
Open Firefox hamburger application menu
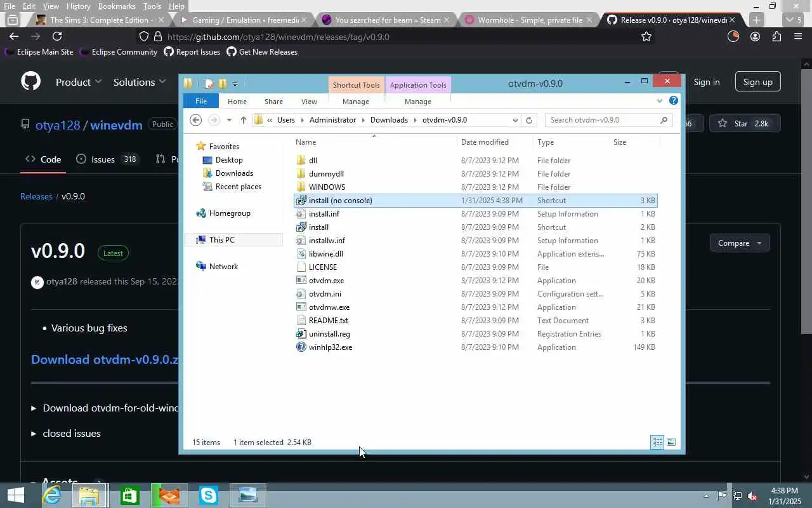tap(798, 37)
